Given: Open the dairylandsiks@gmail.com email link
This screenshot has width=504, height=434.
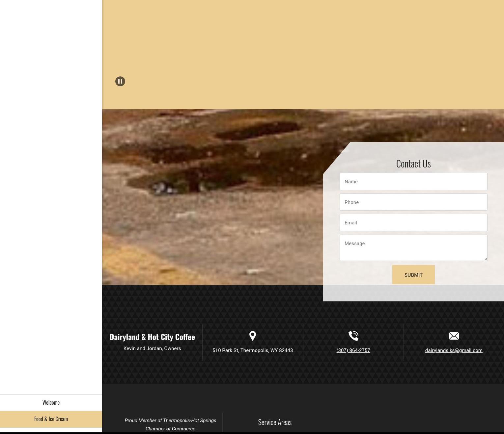Looking at the screenshot, I should tap(454, 350).
